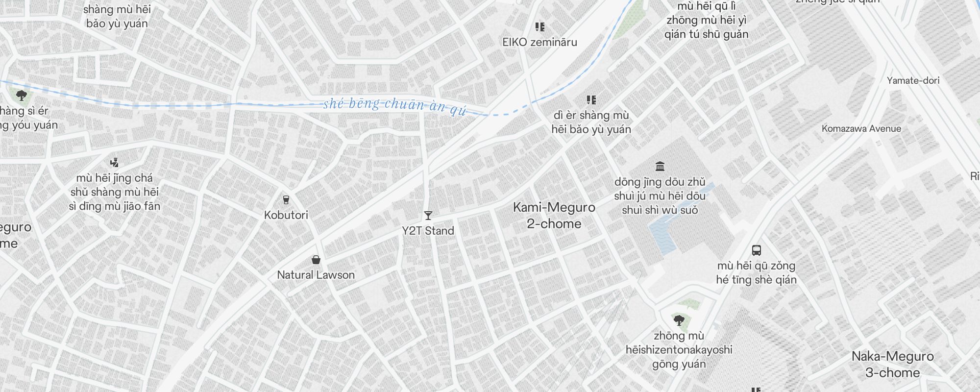Select the Y2T Stand cocktail glass icon
This screenshot has width=980, height=392.
[428, 216]
